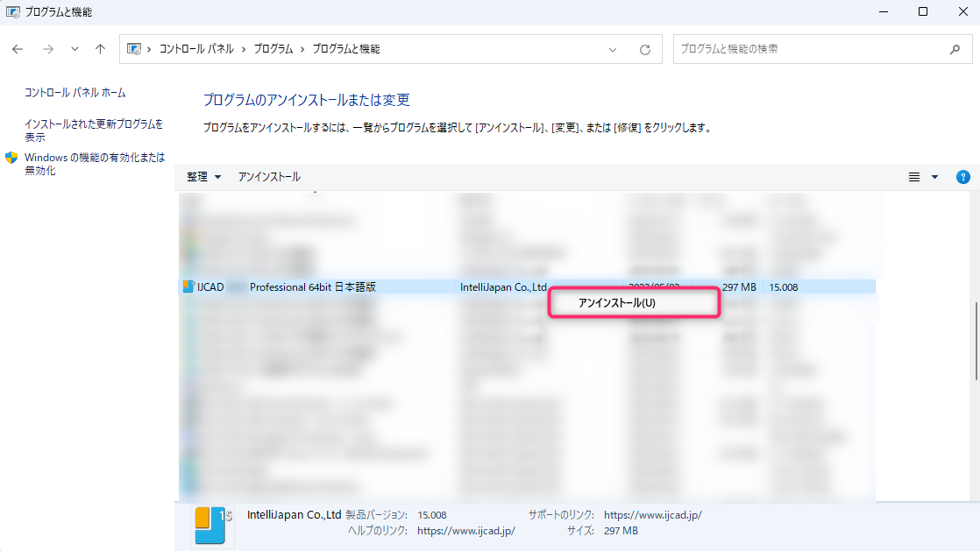Select プログラム breadcrumb segment
Viewport: 980px width, 551px height.
tap(273, 49)
